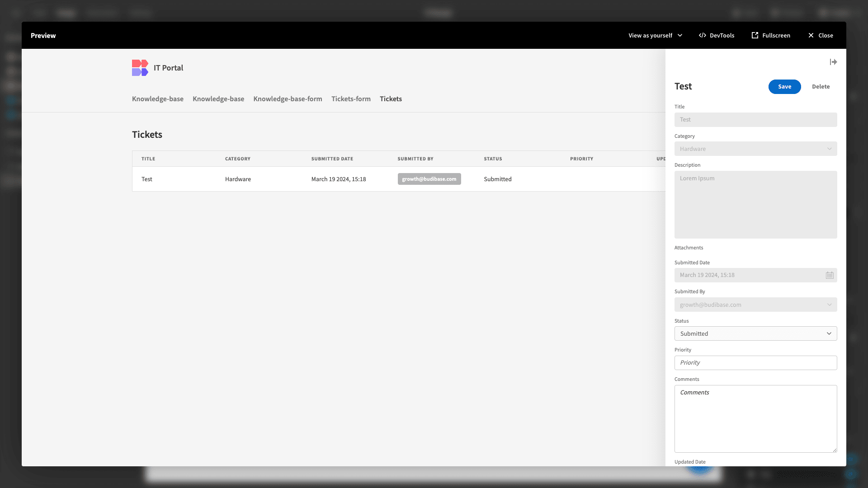The image size is (868, 488).
Task: Select the Test ticket row title
Action: (146, 179)
